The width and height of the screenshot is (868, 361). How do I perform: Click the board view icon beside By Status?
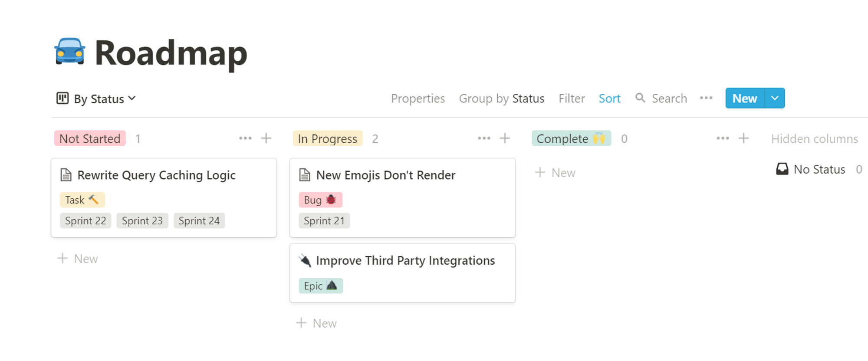click(x=62, y=98)
